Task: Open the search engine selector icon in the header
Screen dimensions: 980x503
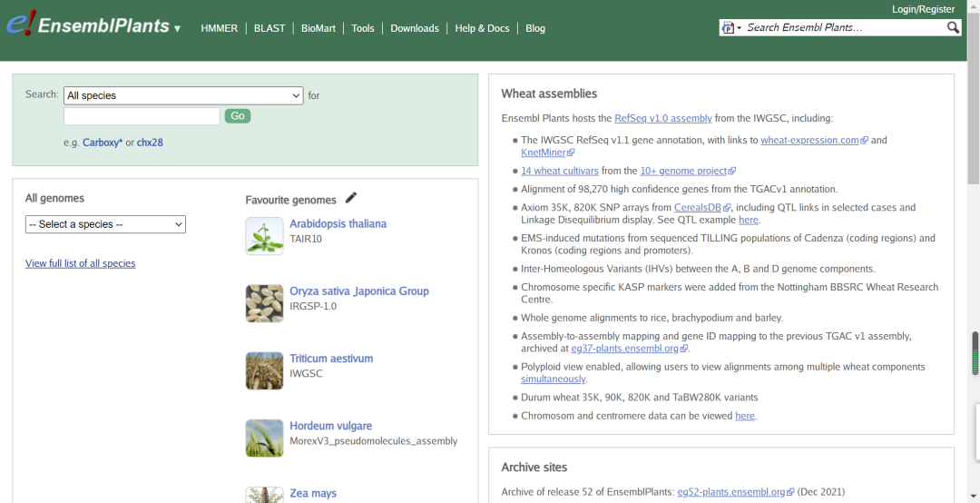Action: [x=730, y=27]
